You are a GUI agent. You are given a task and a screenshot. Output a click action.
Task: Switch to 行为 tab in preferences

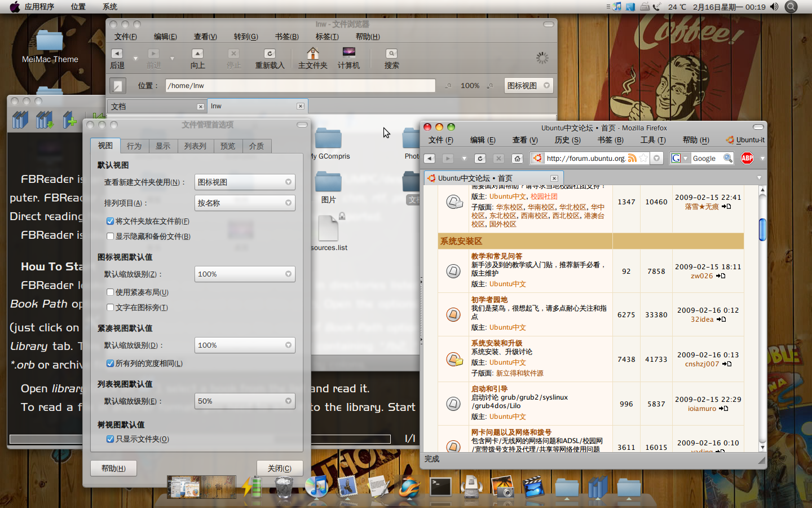(x=134, y=146)
